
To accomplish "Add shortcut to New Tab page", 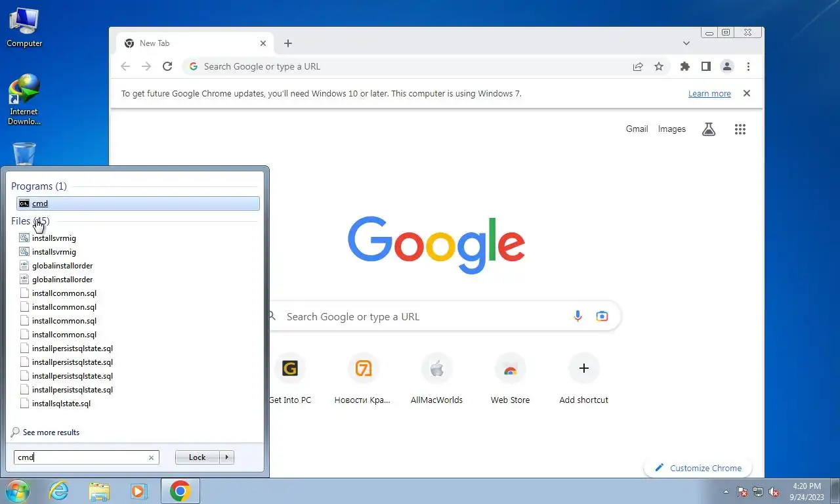I will [583, 379].
